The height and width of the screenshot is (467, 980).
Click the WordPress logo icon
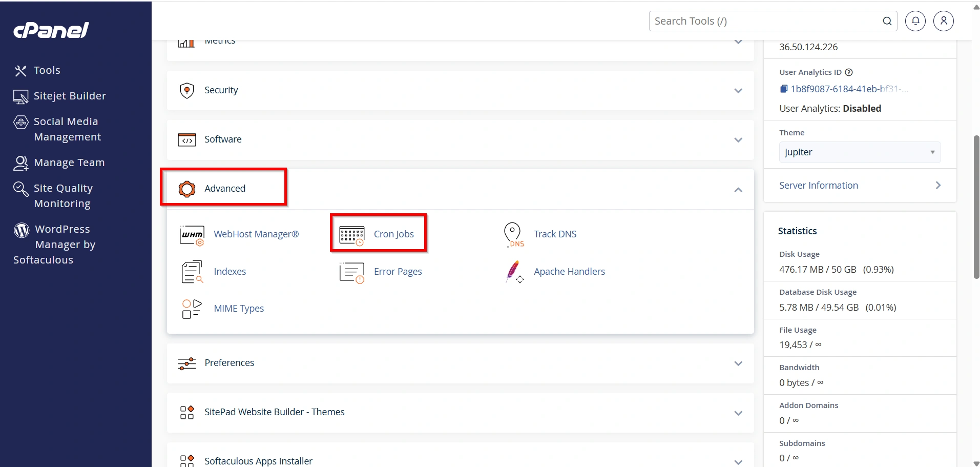pos(22,230)
